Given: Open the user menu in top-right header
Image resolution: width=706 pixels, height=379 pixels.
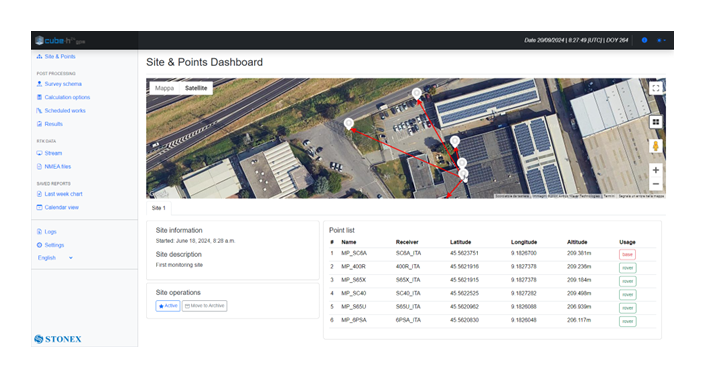Looking at the screenshot, I should pos(661,40).
